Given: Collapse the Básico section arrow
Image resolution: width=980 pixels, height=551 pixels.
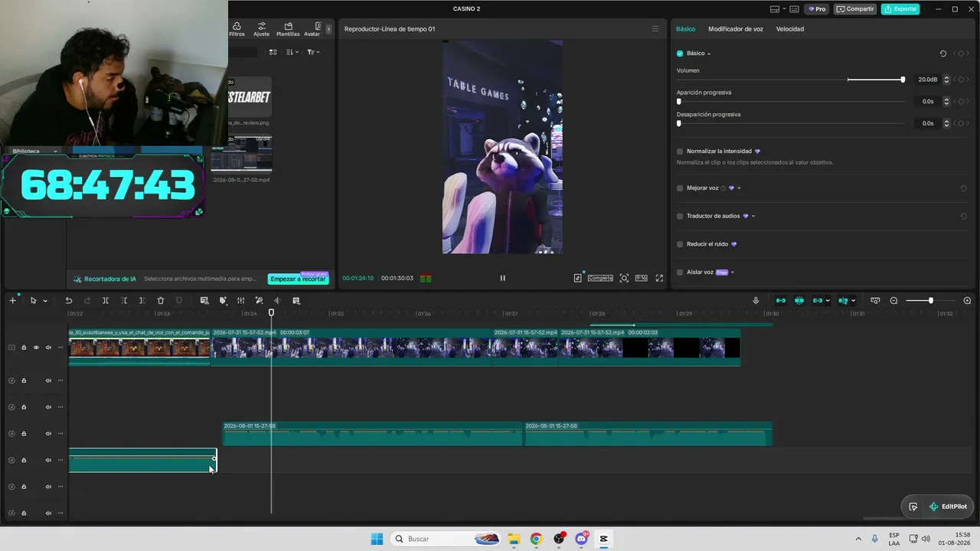Looking at the screenshot, I should click(x=709, y=54).
